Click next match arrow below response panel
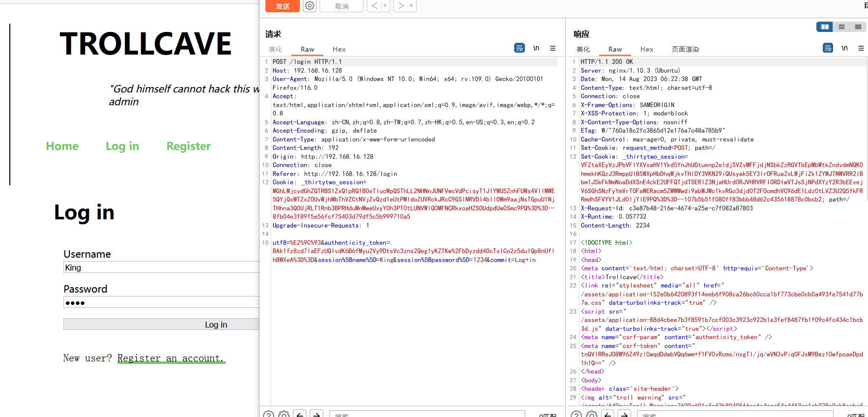 point(625,414)
